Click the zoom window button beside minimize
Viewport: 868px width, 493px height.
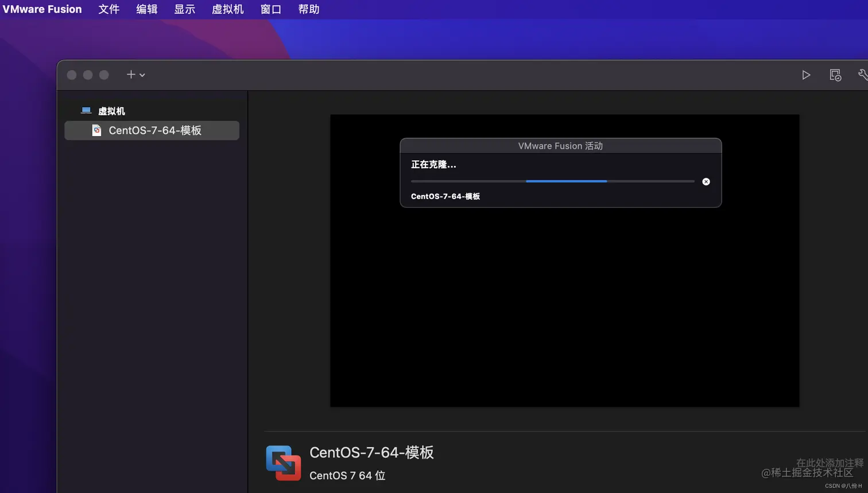[104, 75]
